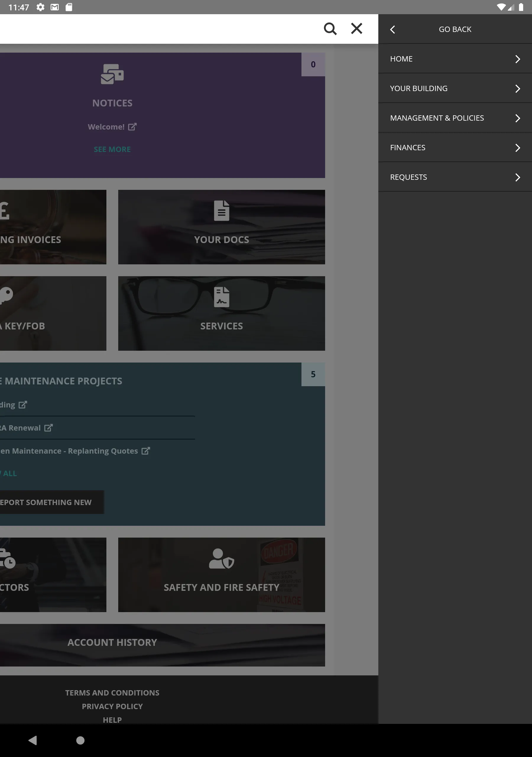
Task: Open the REQUESTS menu item
Action: [455, 177]
